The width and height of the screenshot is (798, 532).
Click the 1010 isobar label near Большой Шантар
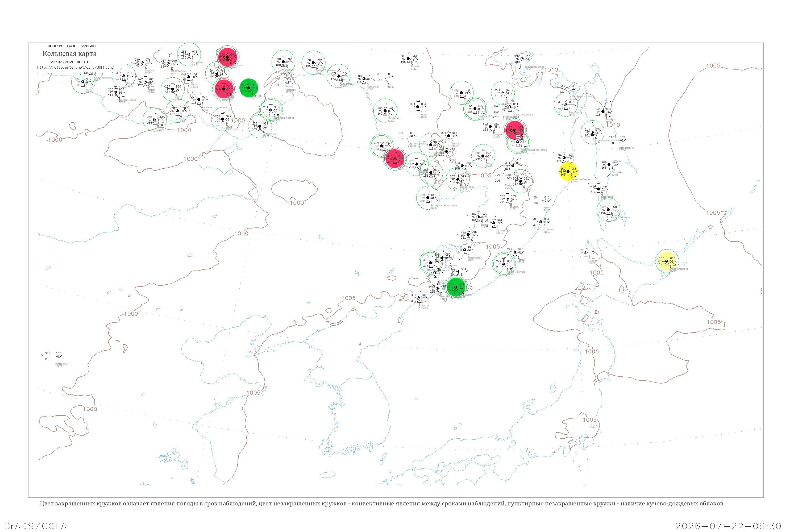(551, 70)
